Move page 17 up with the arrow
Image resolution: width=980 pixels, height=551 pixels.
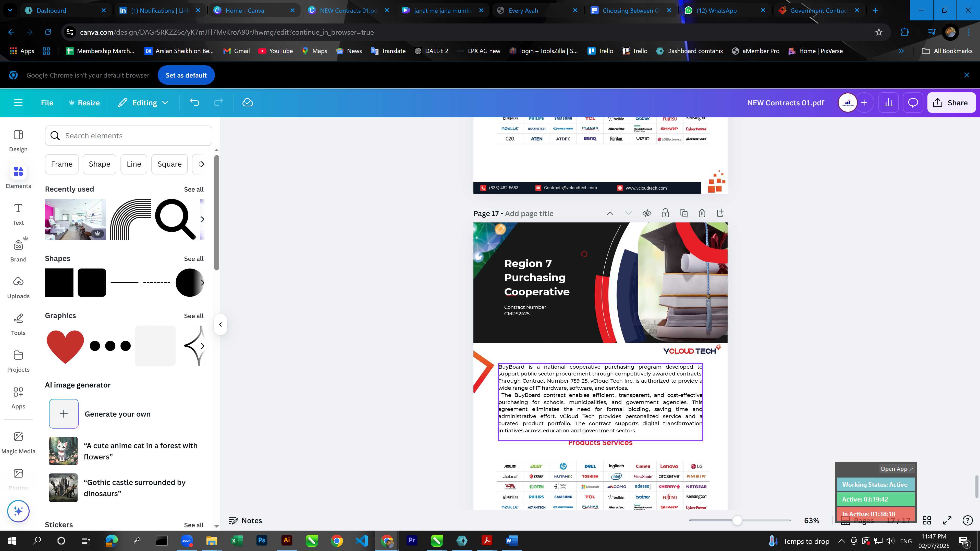click(610, 213)
